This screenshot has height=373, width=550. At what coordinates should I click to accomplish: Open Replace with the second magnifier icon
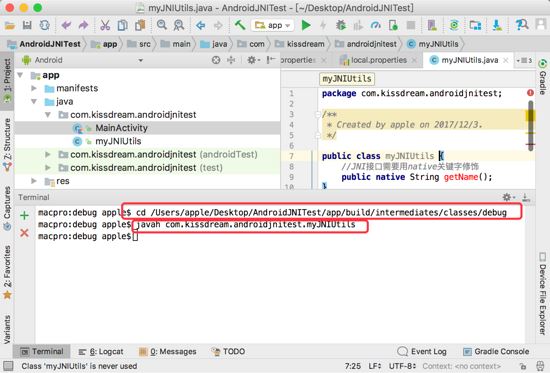(179, 25)
